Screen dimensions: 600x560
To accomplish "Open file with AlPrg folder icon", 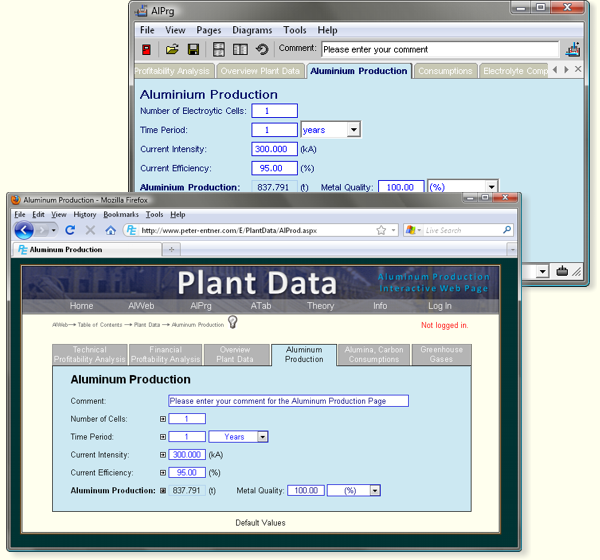I will [x=172, y=49].
